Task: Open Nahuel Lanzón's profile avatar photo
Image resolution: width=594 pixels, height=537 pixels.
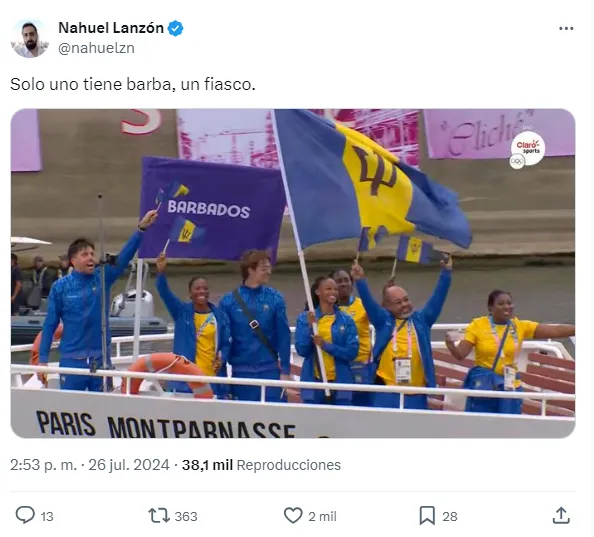Action: (30, 38)
